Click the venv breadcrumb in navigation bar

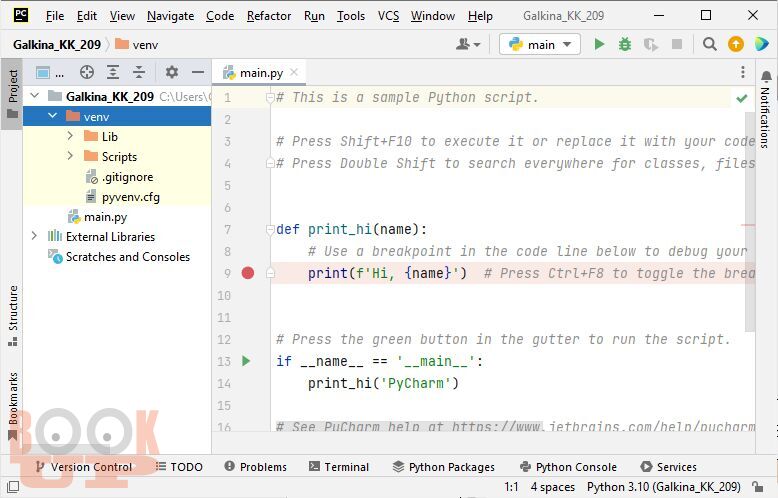(136, 45)
